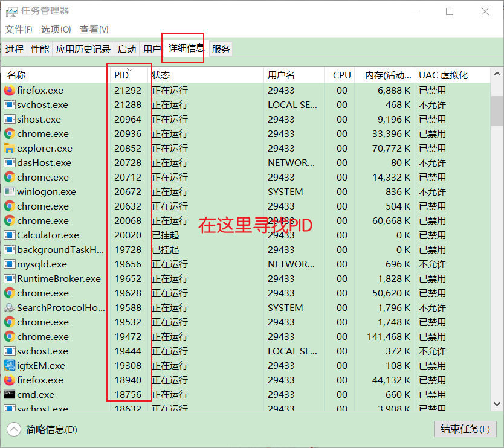Viewport: 504px width, 448px height.
Task: Switch to the 性能 tab
Action: point(40,50)
